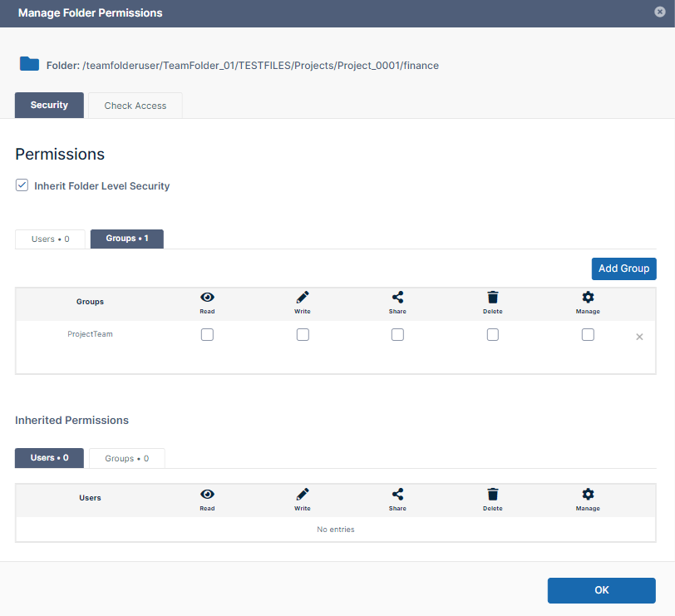Confirm with the OK button
This screenshot has width=675, height=616.
coord(601,590)
